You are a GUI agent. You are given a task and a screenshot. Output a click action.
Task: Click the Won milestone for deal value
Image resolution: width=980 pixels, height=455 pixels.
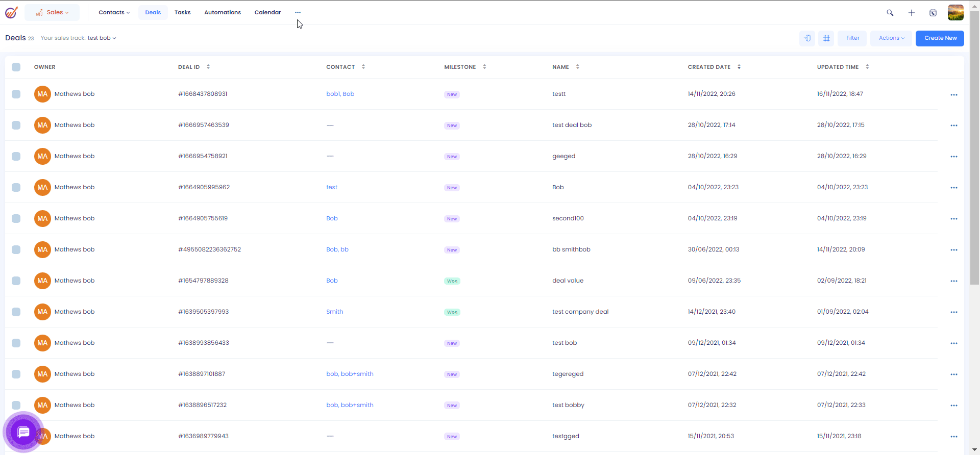tap(452, 281)
